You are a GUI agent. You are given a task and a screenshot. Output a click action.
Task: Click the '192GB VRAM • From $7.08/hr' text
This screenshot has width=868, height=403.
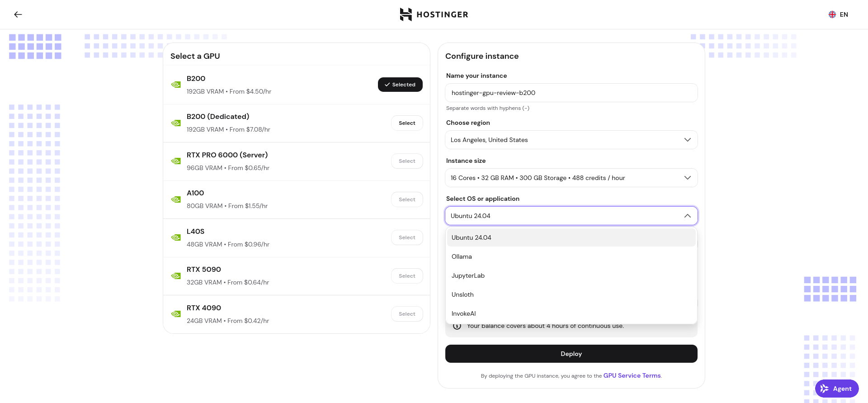228,129
